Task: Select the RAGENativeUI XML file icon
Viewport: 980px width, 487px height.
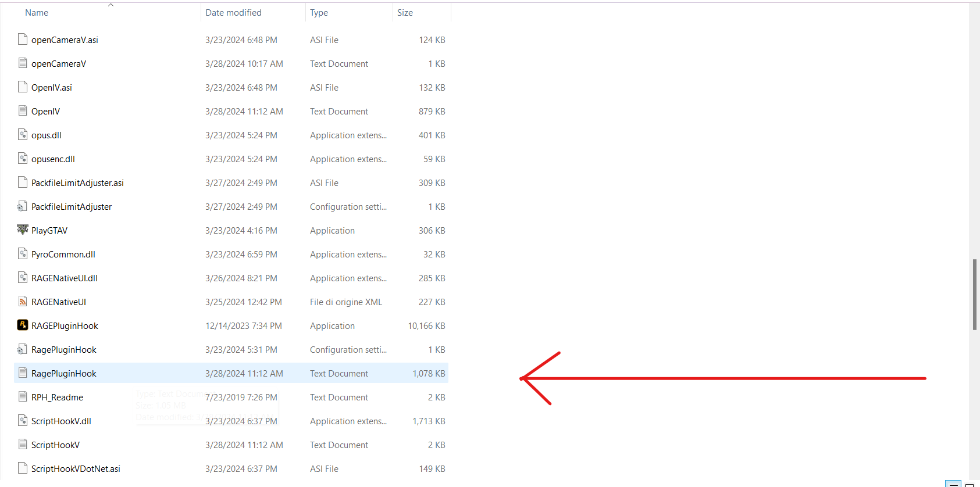Action: tap(23, 302)
